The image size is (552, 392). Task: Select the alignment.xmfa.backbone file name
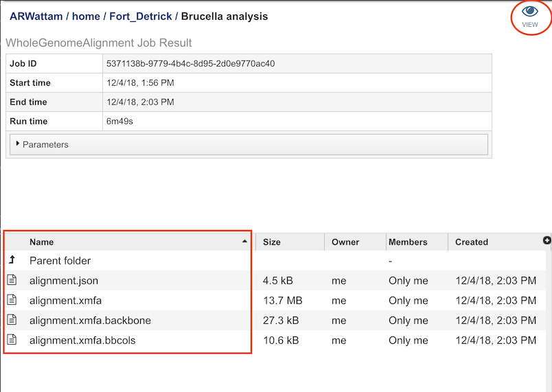click(90, 321)
